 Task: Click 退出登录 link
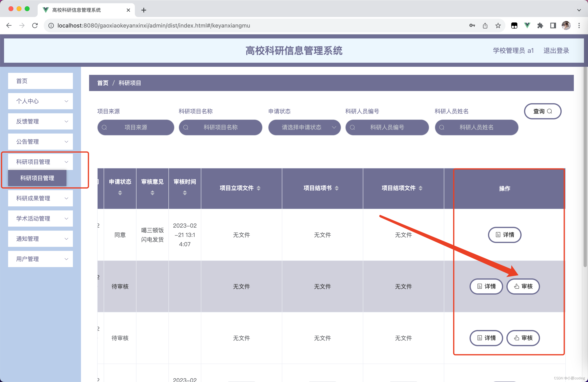click(556, 51)
